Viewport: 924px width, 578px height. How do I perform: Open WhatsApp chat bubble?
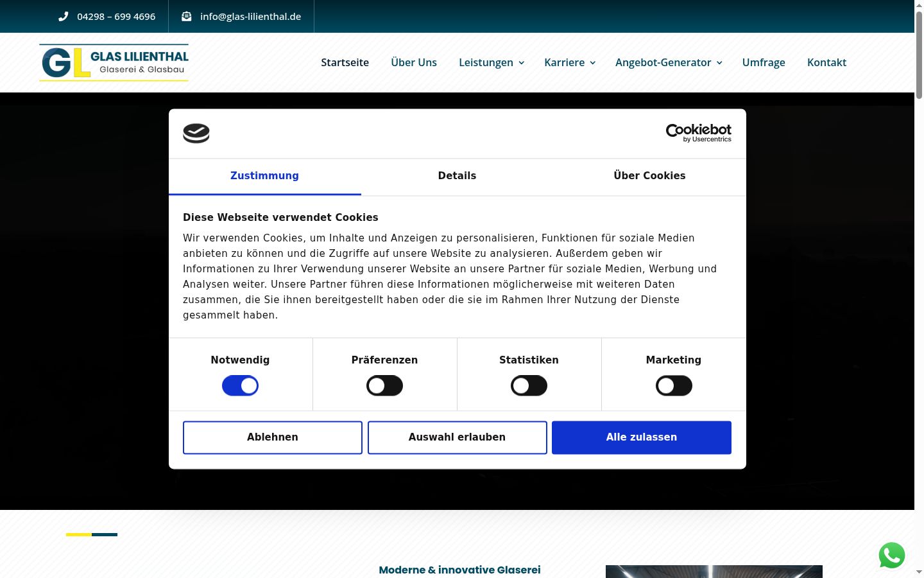(892, 556)
